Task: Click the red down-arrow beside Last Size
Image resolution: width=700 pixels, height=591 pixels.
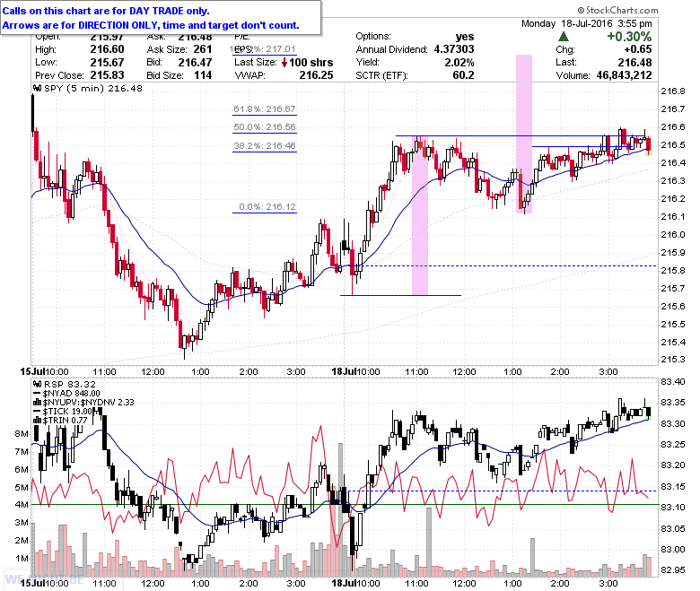Action: point(284,63)
